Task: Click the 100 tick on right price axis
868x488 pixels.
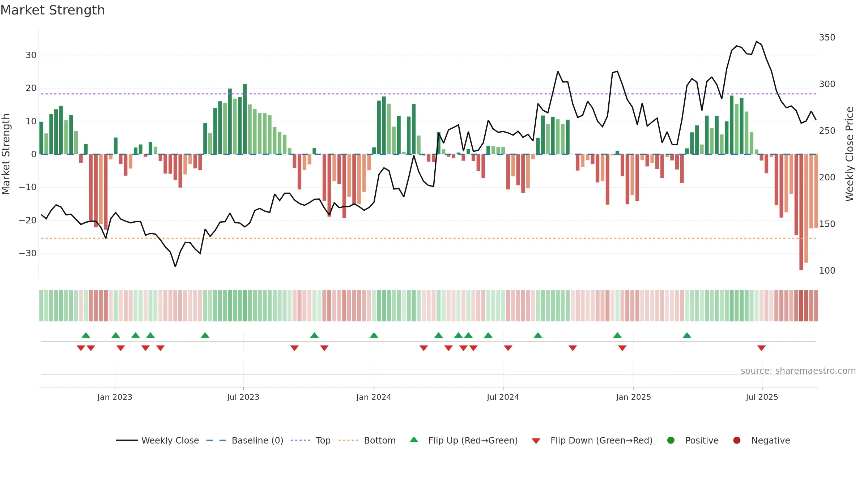Action: point(827,270)
